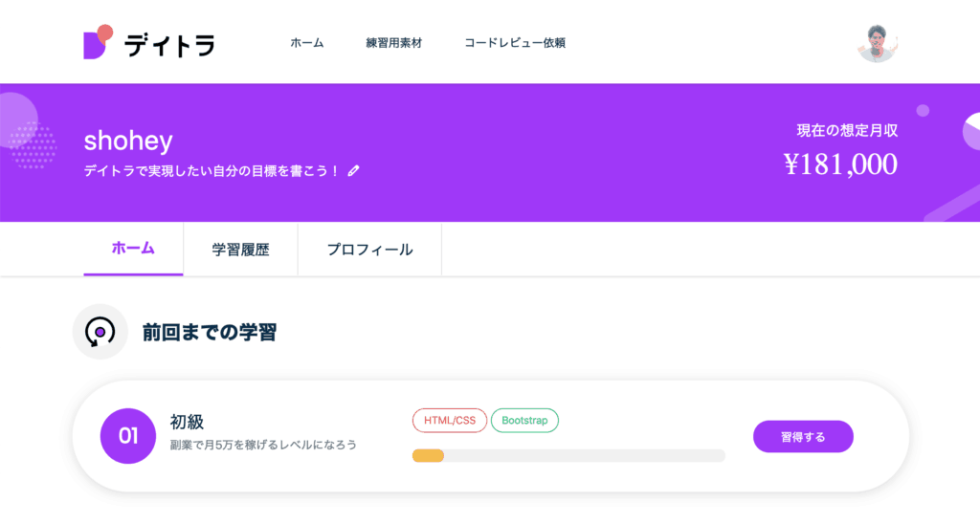The width and height of the screenshot is (980, 524).
Task: Open コードレビュー依頼 in top navigation
Action: coord(515,43)
